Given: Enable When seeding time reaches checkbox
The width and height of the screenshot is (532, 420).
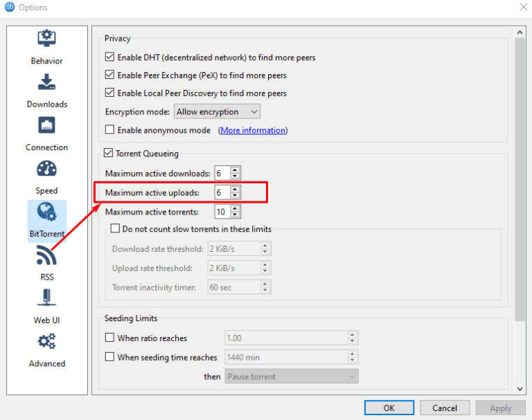Looking at the screenshot, I should (109, 357).
